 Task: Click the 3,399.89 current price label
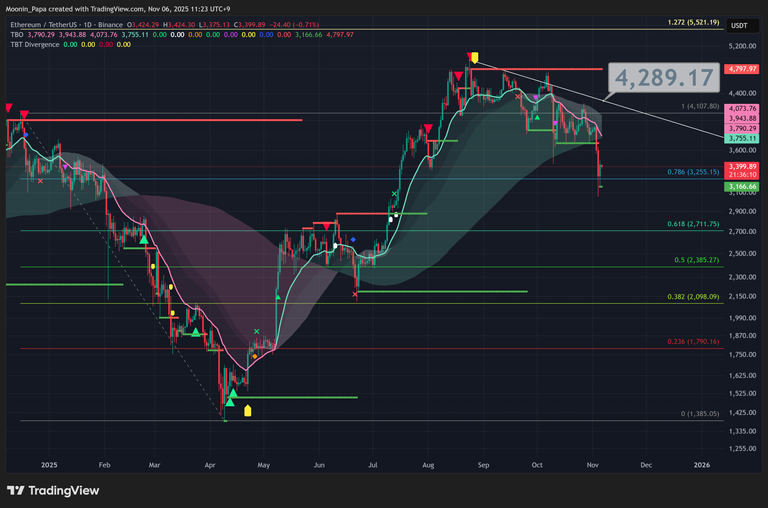[x=742, y=166]
